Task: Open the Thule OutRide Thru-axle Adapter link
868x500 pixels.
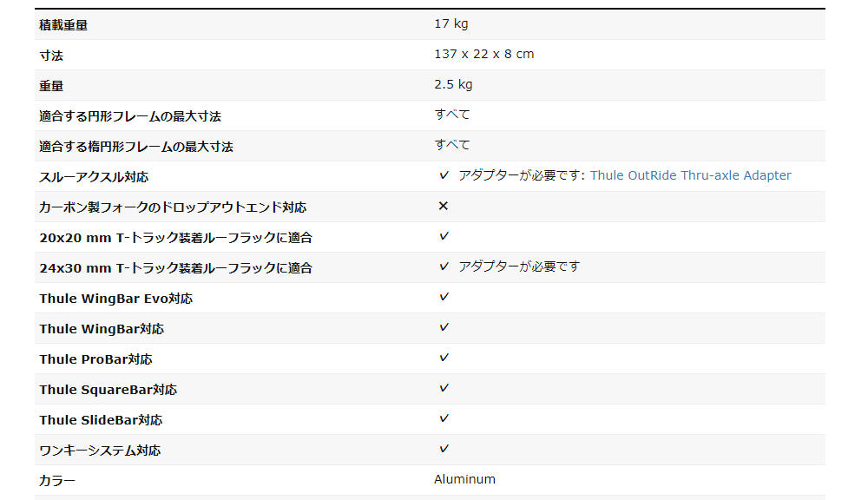Action: 690,175
